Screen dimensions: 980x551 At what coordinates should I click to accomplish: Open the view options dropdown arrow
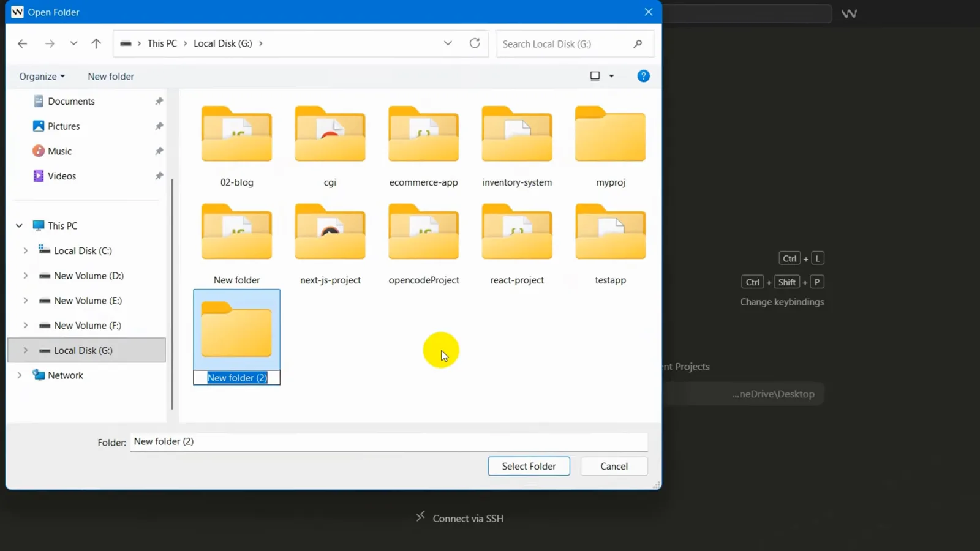pos(611,76)
